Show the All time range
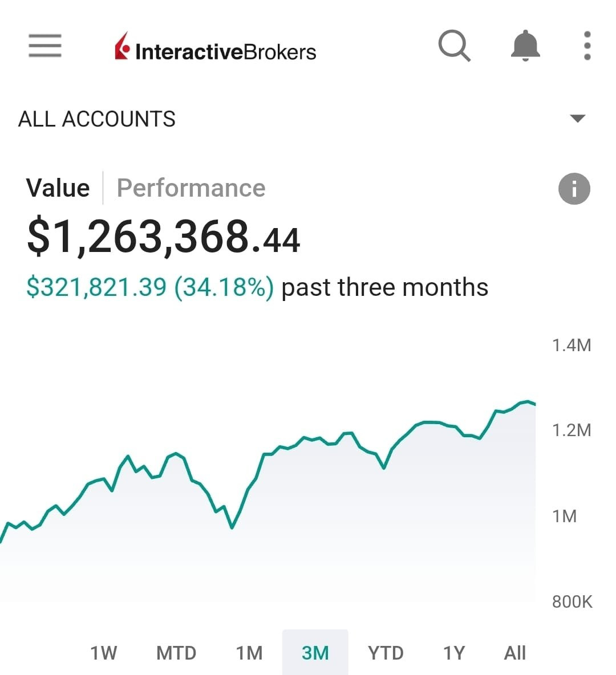 514,653
